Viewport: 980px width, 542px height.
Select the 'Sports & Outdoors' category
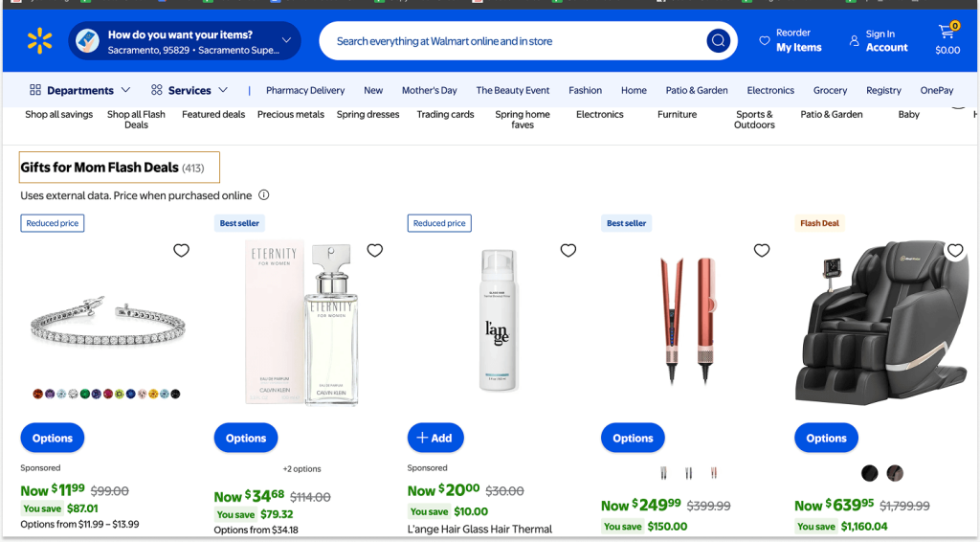754,120
